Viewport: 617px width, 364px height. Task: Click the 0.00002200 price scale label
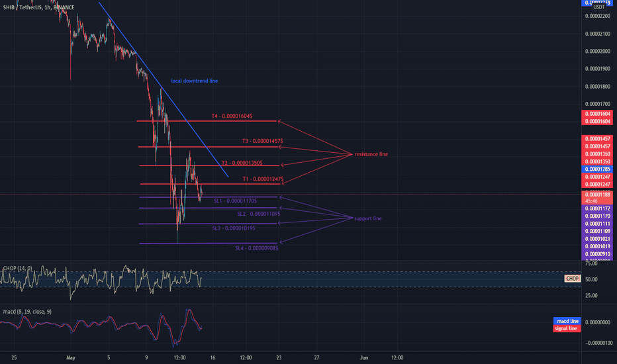coord(598,16)
